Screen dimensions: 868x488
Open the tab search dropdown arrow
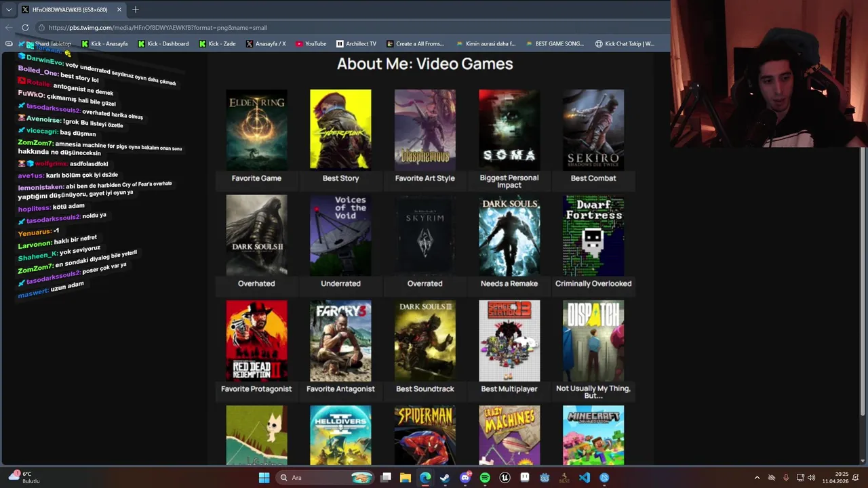click(x=8, y=9)
